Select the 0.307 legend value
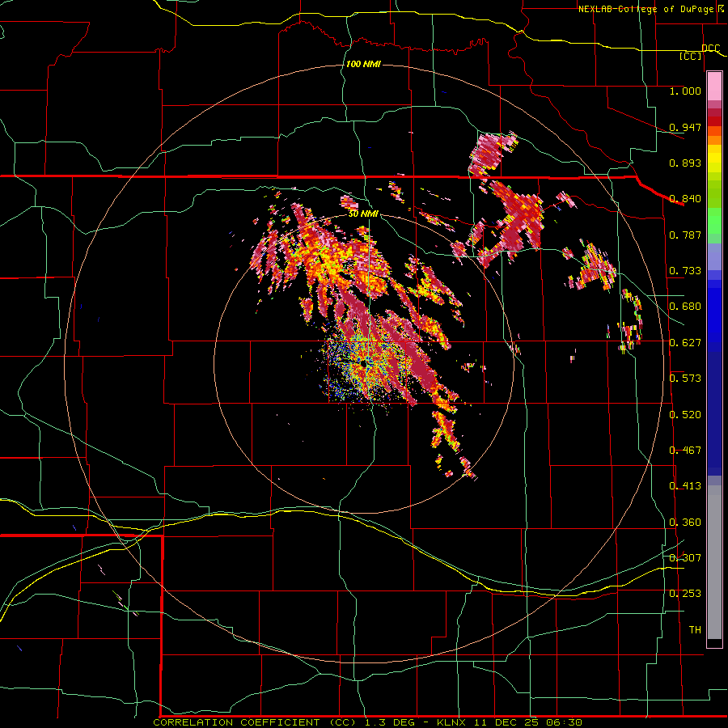The image size is (728, 728). 685,558
